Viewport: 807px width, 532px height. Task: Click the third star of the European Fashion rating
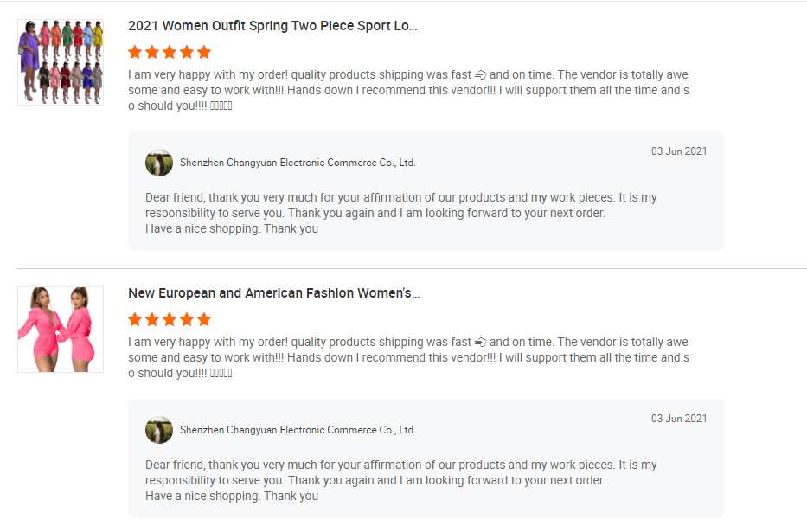(170, 319)
